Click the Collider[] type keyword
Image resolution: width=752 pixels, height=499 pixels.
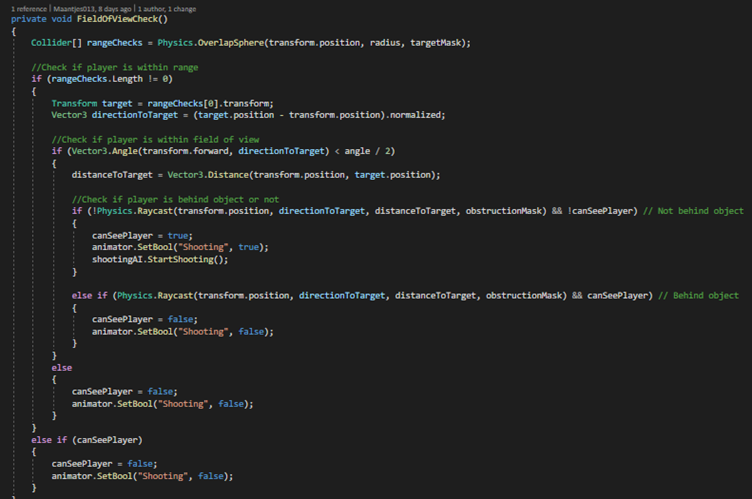51,43
